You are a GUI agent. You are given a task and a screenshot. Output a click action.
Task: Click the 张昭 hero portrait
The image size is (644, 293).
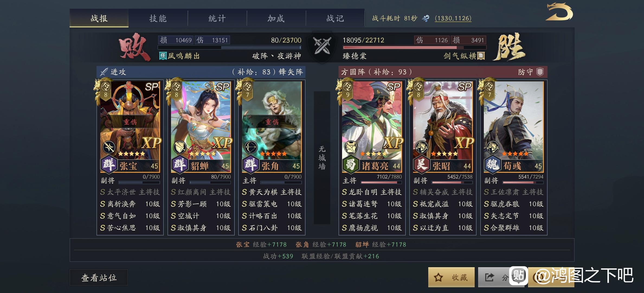click(443, 127)
